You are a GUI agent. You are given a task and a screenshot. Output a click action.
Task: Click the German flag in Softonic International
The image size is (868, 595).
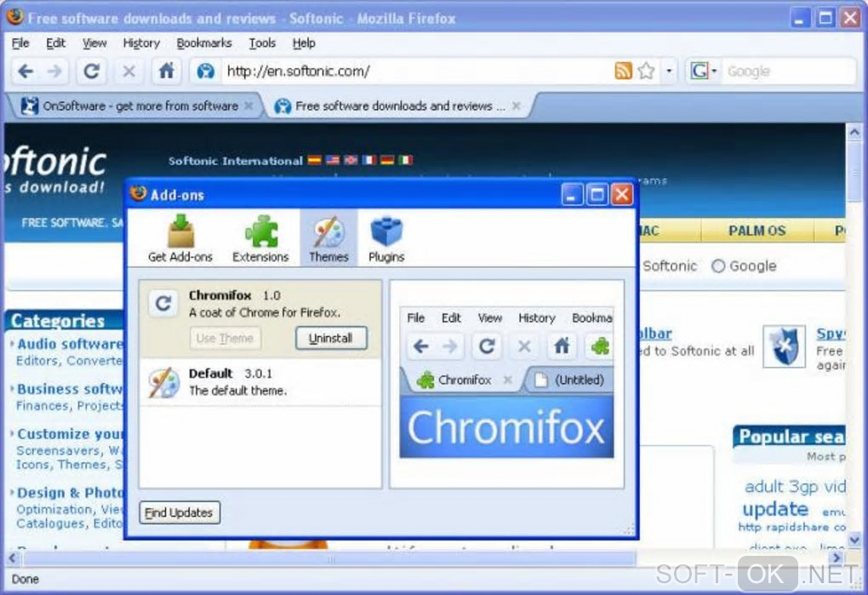(x=387, y=160)
